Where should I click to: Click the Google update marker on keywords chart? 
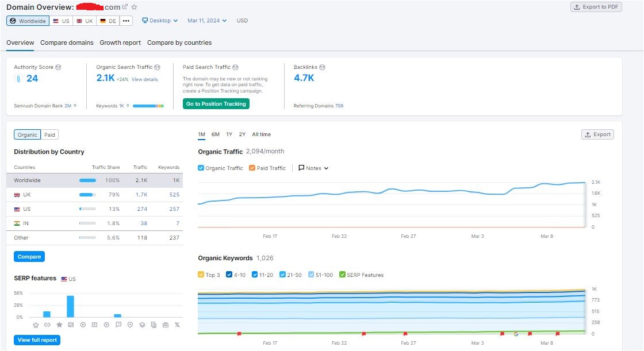[x=516, y=334]
